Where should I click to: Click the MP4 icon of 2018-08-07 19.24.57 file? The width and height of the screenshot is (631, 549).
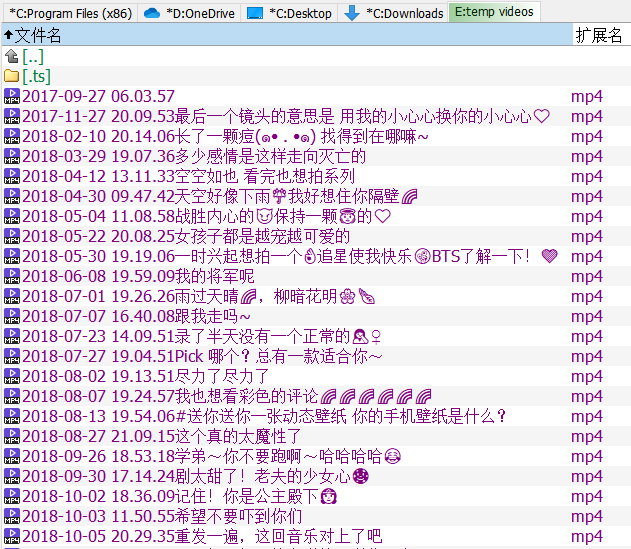coord(12,396)
